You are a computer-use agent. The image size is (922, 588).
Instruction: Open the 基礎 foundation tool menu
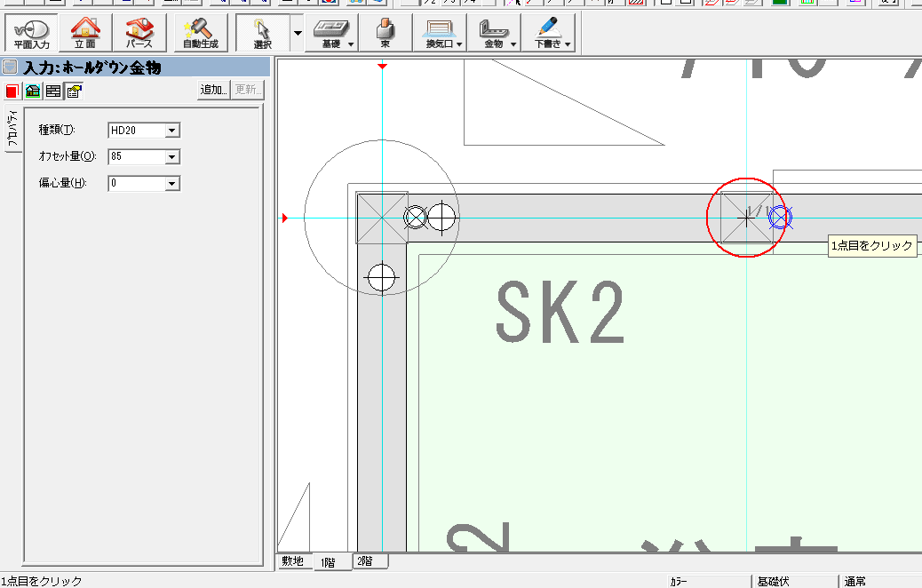point(331,34)
